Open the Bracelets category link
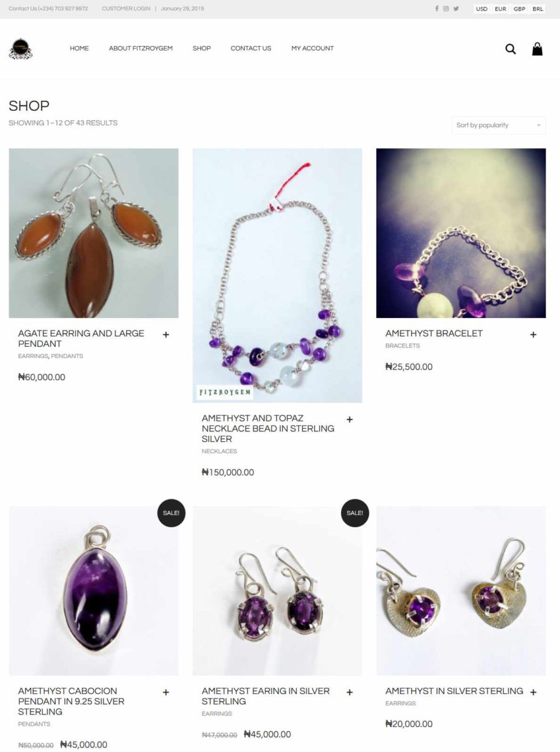This screenshot has width=560, height=752. click(x=403, y=345)
